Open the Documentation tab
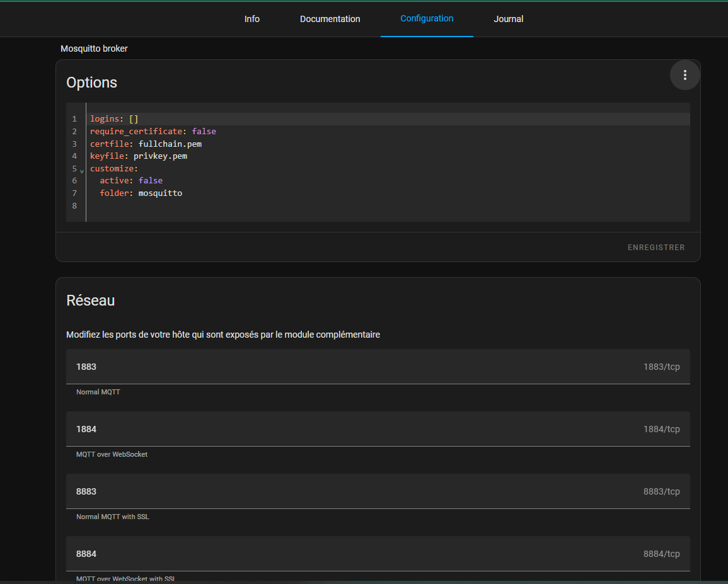 point(330,19)
